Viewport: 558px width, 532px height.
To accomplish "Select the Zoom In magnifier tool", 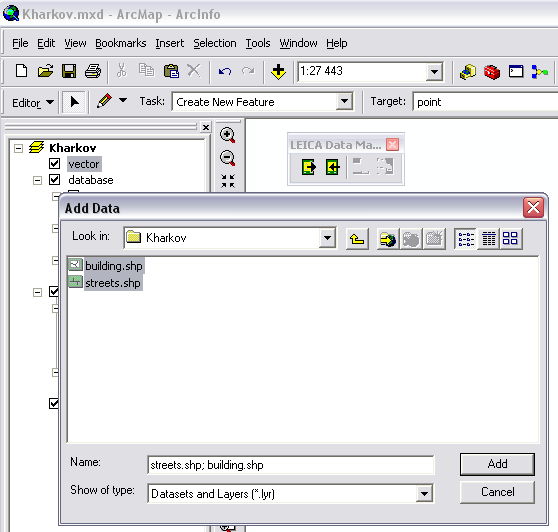I will tap(227, 135).
